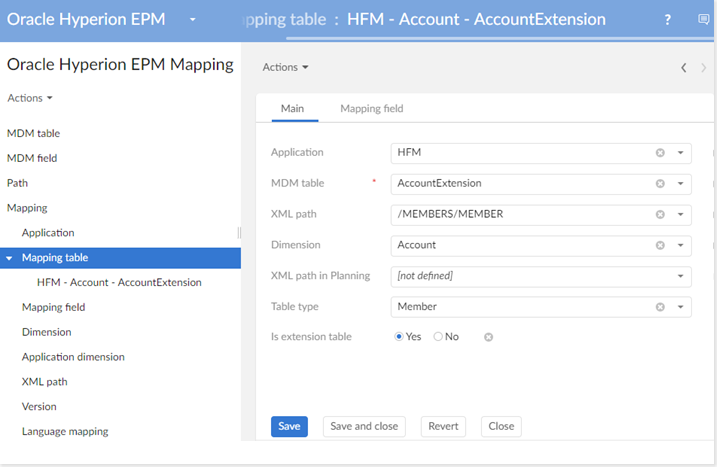Click the Save button
This screenshot has height=467, width=717.
point(289,426)
